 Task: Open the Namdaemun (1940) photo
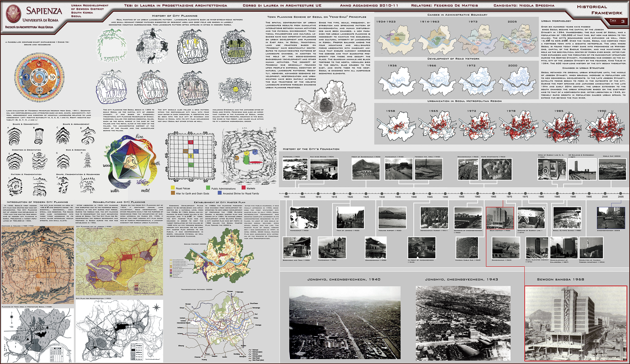point(398,169)
